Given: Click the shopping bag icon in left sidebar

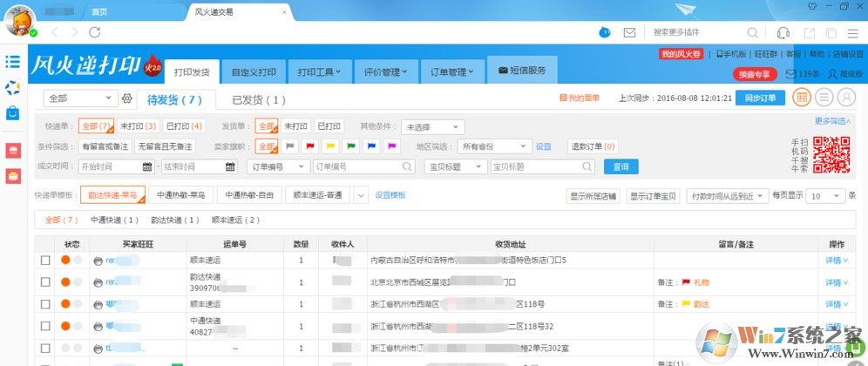Looking at the screenshot, I should (12, 113).
